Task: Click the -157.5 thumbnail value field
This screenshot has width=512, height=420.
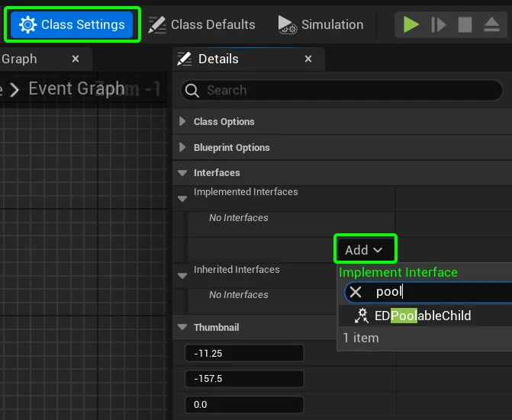Action: 244,379
